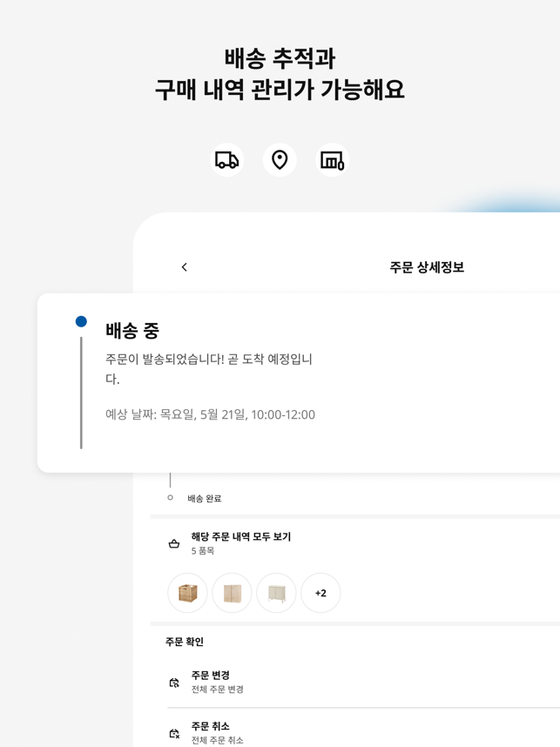Image resolution: width=560 pixels, height=747 pixels.
Task: Click the 전체 주문 취소 subtitle
Action: tap(218, 740)
